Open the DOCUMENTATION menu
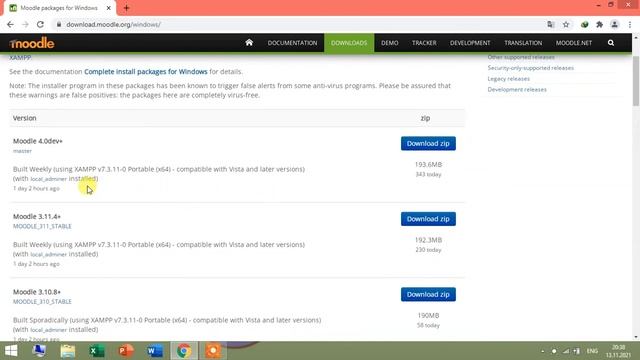The image size is (640, 360). tap(292, 43)
